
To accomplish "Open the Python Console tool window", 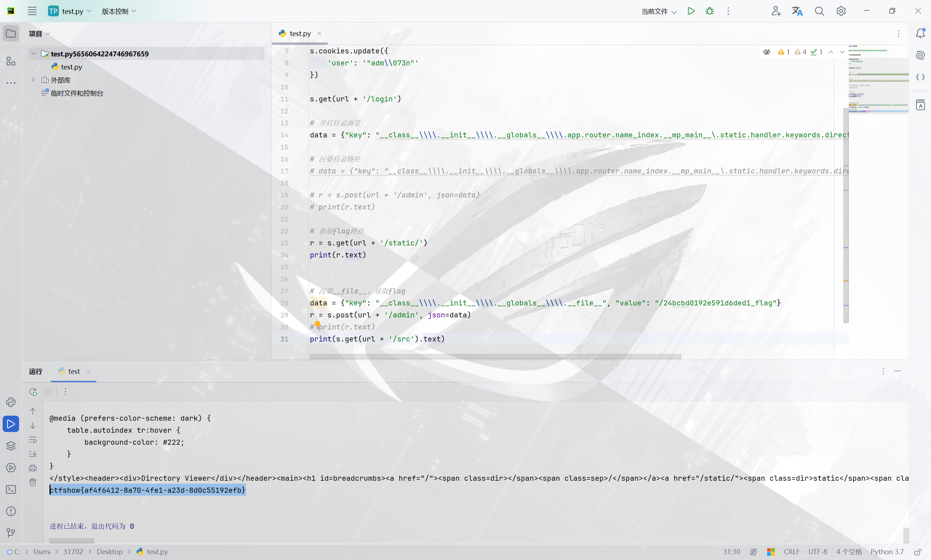I will (11, 402).
